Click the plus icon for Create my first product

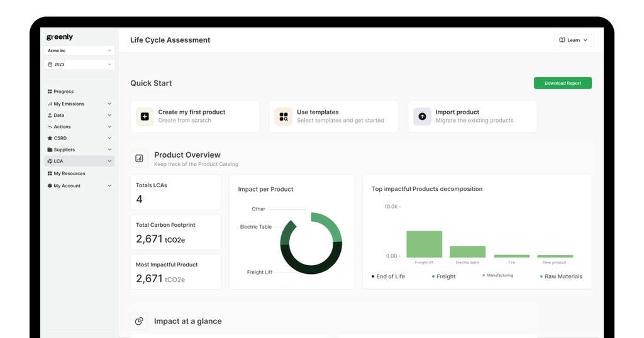tap(145, 116)
